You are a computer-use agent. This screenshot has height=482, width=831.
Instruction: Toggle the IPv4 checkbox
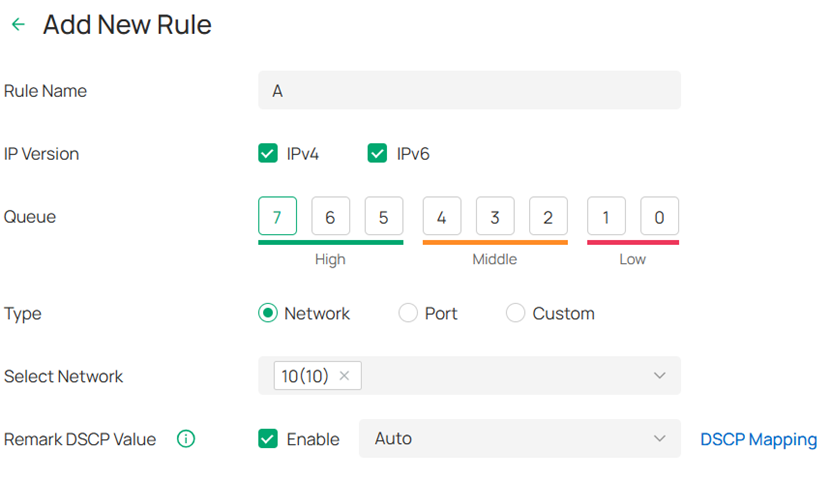[268, 154]
